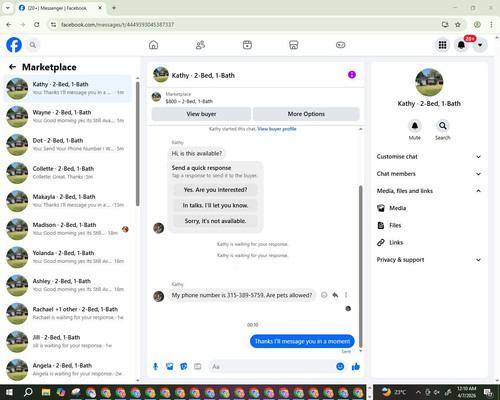React to Kathy's phone number message with the emoji icon
The width and height of the screenshot is (500, 400).
[324, 295]
